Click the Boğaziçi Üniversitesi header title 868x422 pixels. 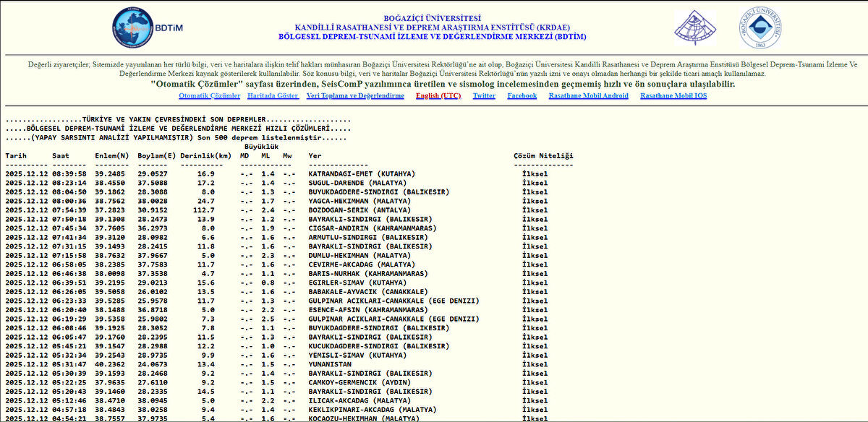(x=432, y=19)
